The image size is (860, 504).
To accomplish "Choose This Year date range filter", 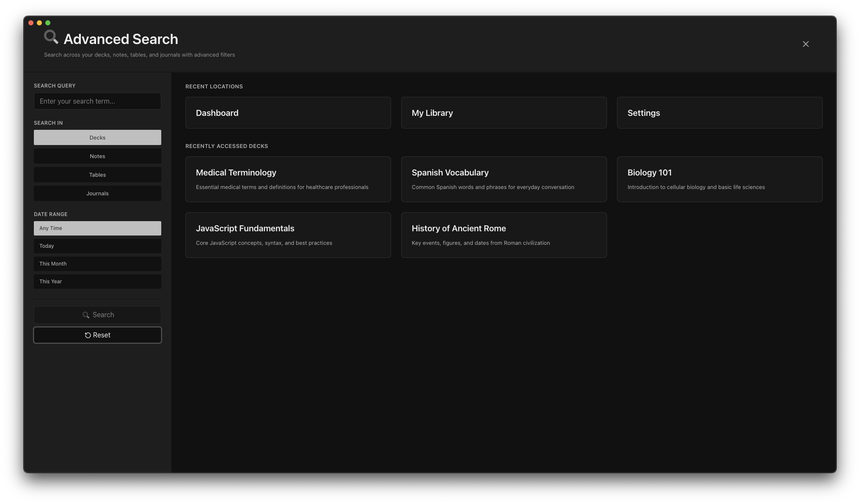I will click(x=97, y=282).
